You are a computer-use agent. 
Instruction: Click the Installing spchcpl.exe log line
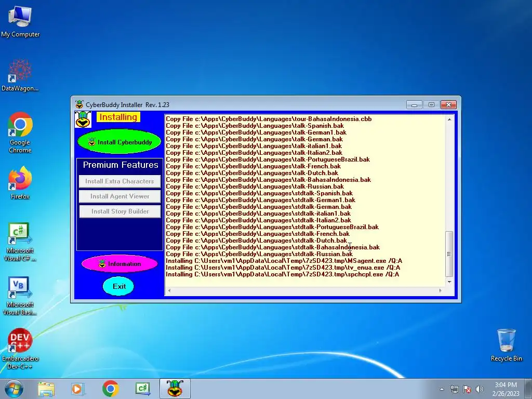click(x=283, y=274)
